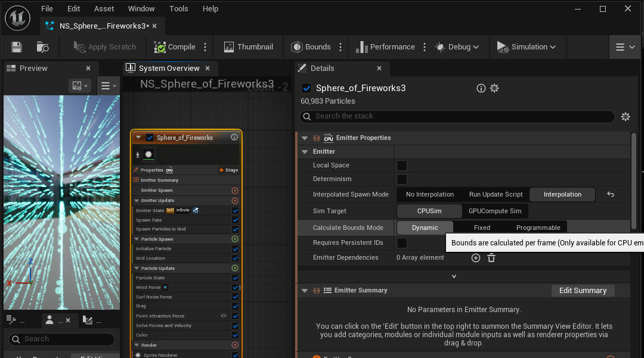Add module to Emitter Update group
The image size is (644, 358).
(x=235, y=201)
